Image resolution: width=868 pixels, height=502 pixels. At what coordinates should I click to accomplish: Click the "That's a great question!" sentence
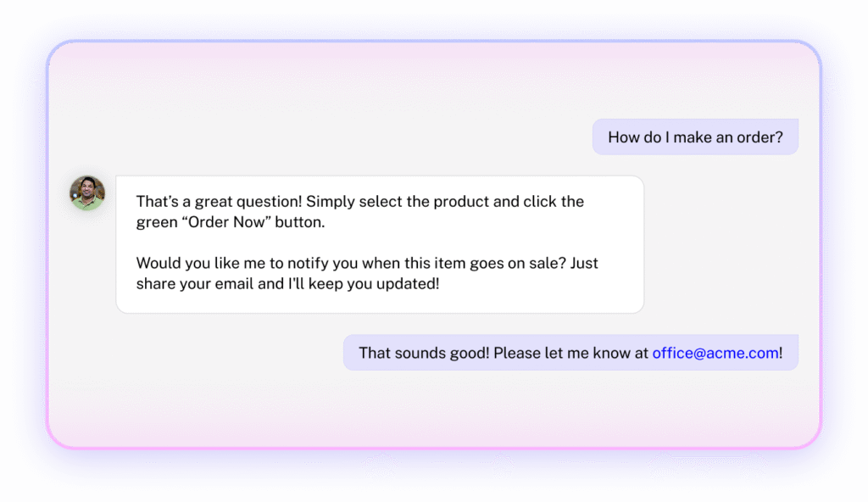pos(219,202)
